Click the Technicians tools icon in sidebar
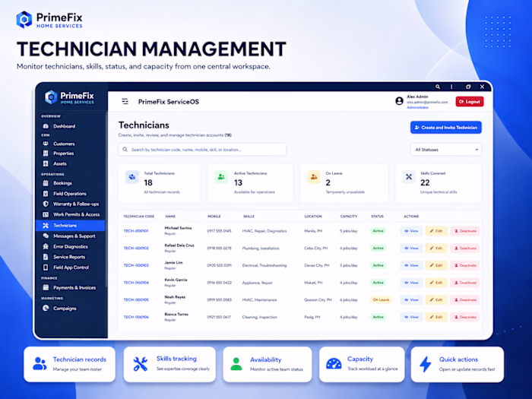532x399 pixels. 46,225
